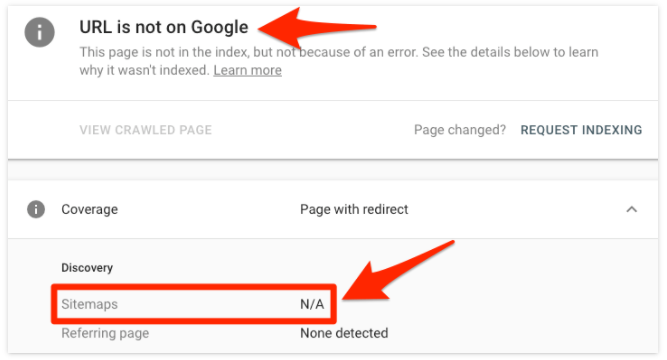667x360 pixels.
Task: Click the None detected value
Action: pyautogui.click(x=344, y=333)
